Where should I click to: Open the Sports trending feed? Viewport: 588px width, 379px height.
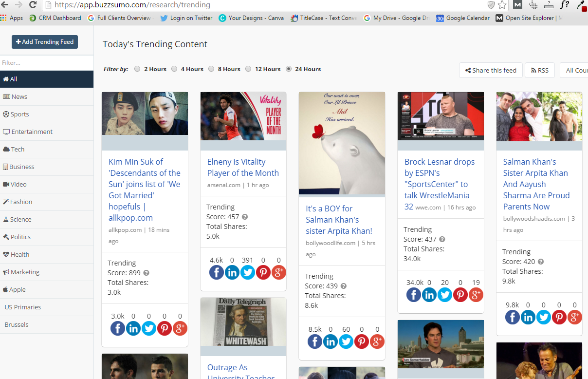[47, 114]
